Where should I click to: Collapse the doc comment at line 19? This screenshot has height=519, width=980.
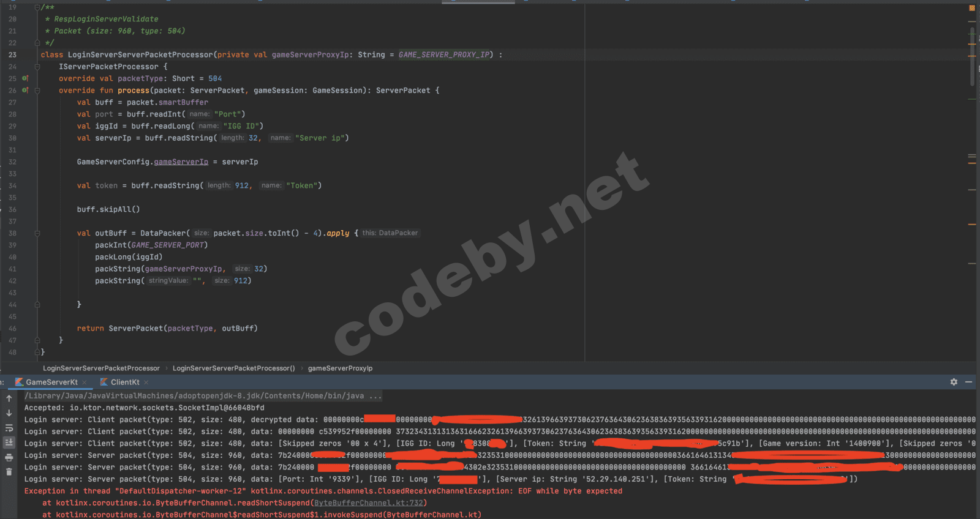(37, 7)
